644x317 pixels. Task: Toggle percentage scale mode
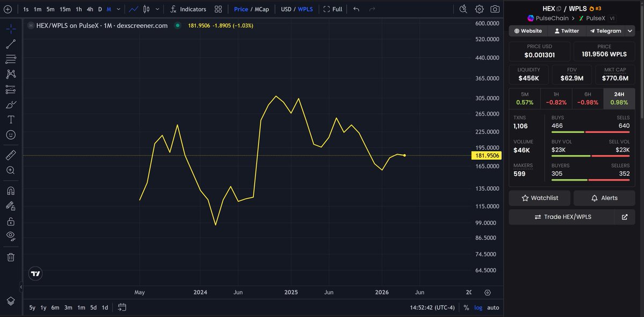pos(466,307)
